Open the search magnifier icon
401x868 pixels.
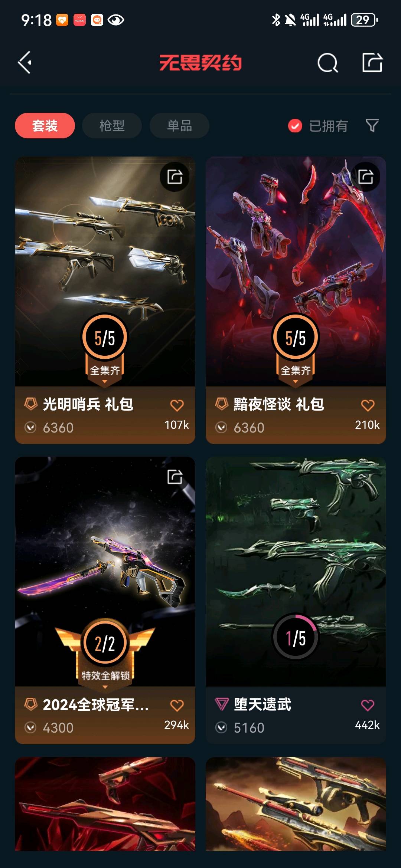point(327,63)
